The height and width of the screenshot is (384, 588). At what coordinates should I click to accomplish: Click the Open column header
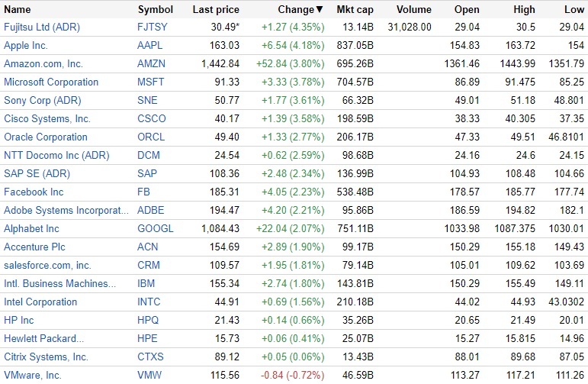tap(467, 10)
